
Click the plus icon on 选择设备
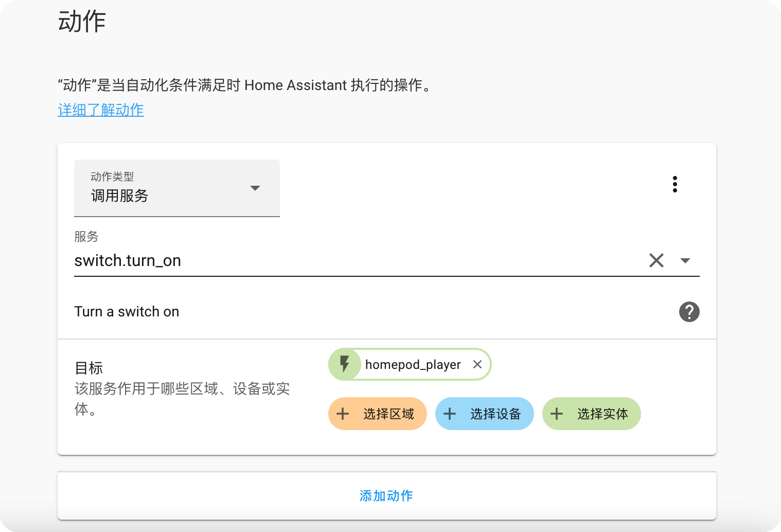(x=450, y=414)
